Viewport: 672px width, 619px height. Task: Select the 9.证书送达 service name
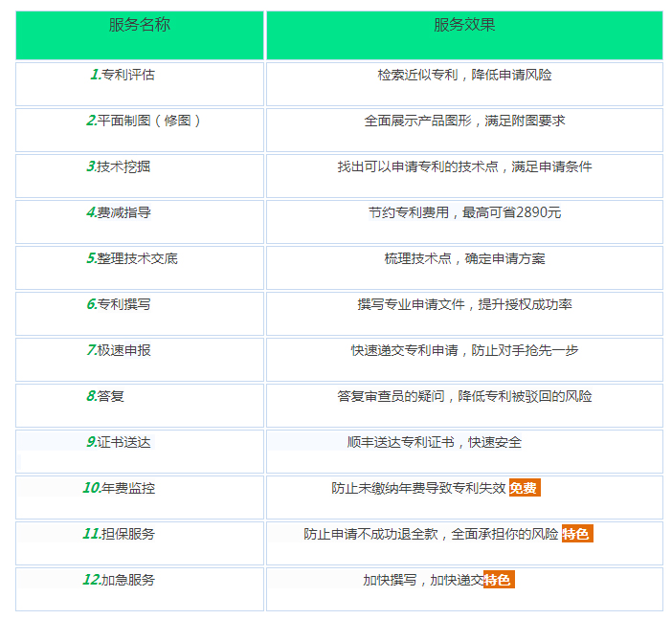[119, 442]
